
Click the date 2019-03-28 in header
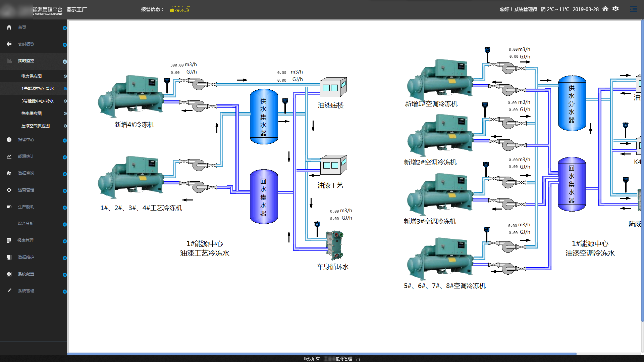coord(585,9)
